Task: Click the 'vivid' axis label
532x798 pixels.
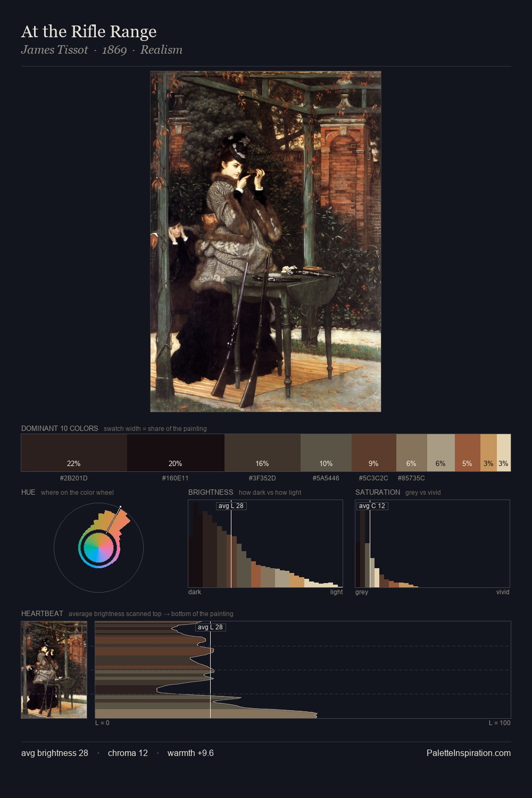Action: coord(503,592)
